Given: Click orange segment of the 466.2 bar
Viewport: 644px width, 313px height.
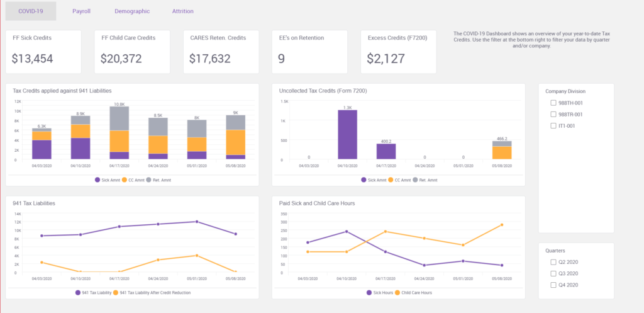Looking at the screenshot, I should point(502,152).
